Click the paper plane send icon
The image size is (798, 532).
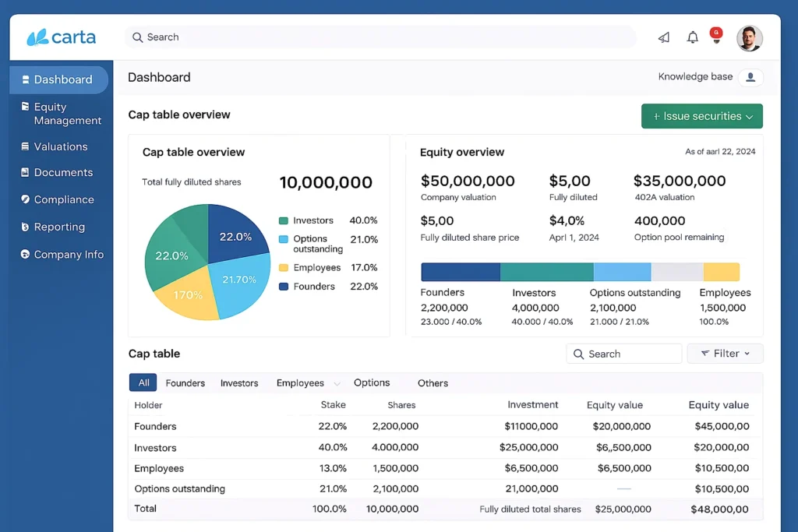pos(663,37)
